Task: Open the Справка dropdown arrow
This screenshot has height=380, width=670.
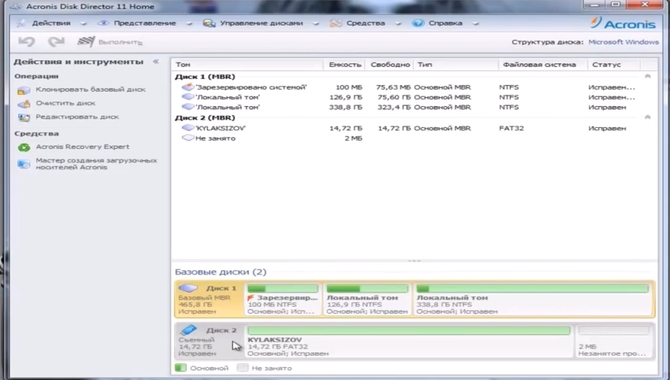Action: (x=476, y=24)
